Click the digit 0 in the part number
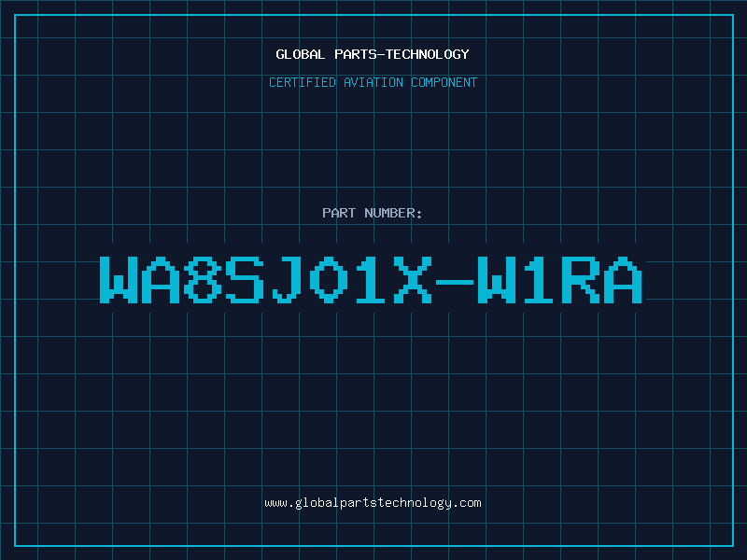747x560 pixels. coord(329,280)
